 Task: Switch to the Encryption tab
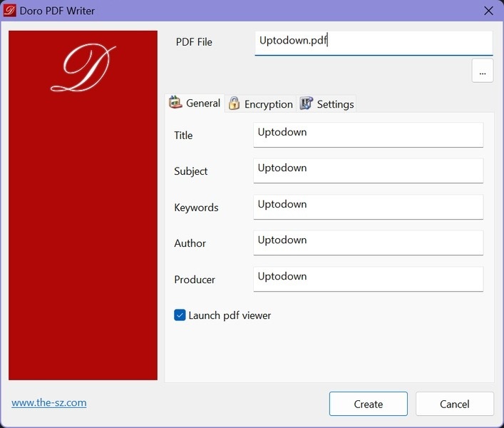268,104
